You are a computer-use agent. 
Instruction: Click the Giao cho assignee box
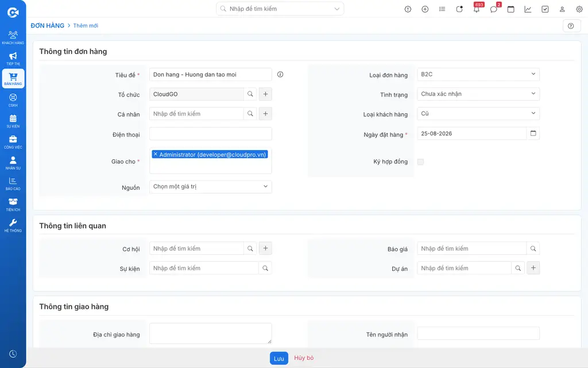(x=210, y=161)
